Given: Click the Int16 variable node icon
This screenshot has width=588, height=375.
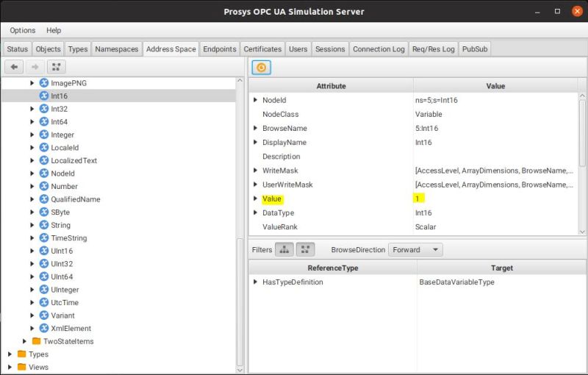Looking at the screenshot, I should pos(44,96).
